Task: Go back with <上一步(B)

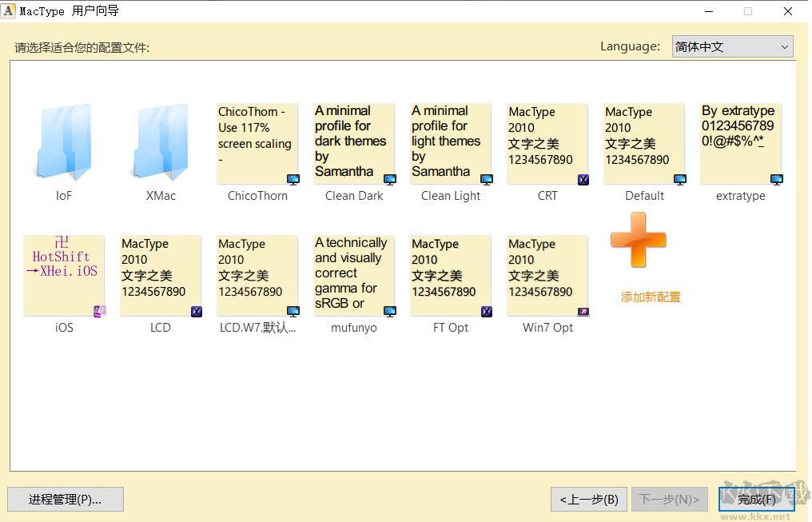Action: [589, 499]
